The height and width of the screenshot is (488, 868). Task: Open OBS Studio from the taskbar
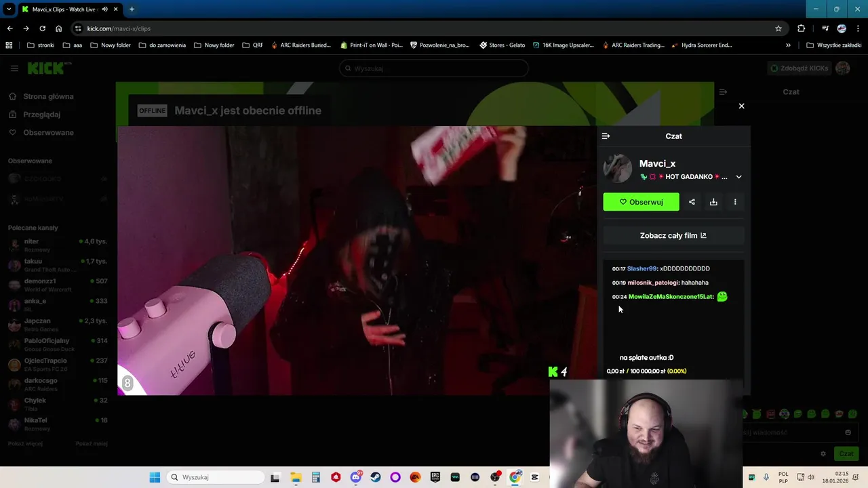coord(495,477)
